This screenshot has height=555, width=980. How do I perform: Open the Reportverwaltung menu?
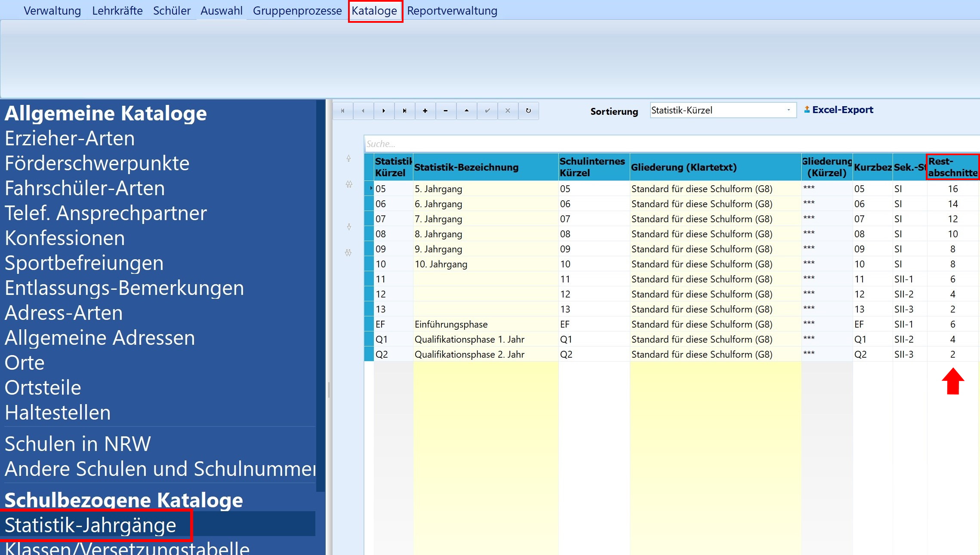tap(452, 11)
